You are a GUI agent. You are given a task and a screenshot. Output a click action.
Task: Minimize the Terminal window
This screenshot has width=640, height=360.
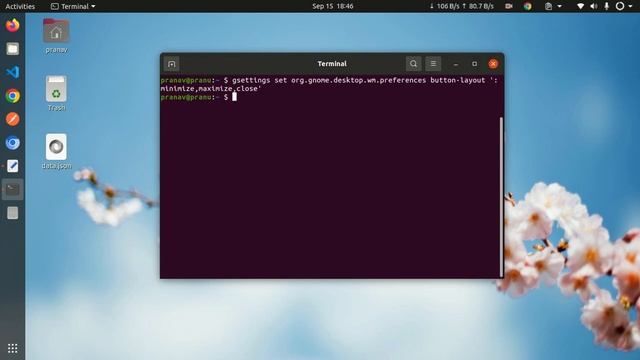pyautogui.click(x=456, y=64)
